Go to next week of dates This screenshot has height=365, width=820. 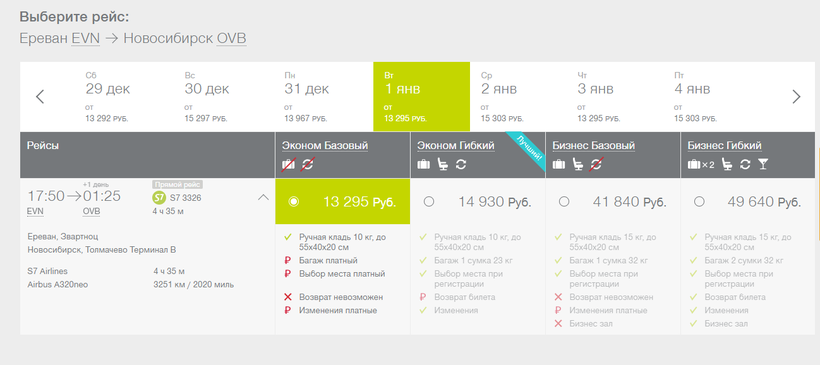tap(796, 97)
